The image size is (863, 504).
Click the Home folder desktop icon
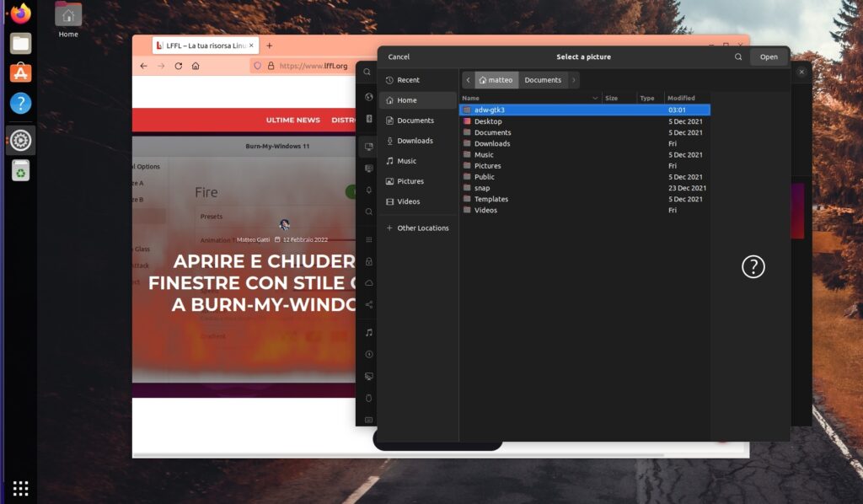pos(68,20)
